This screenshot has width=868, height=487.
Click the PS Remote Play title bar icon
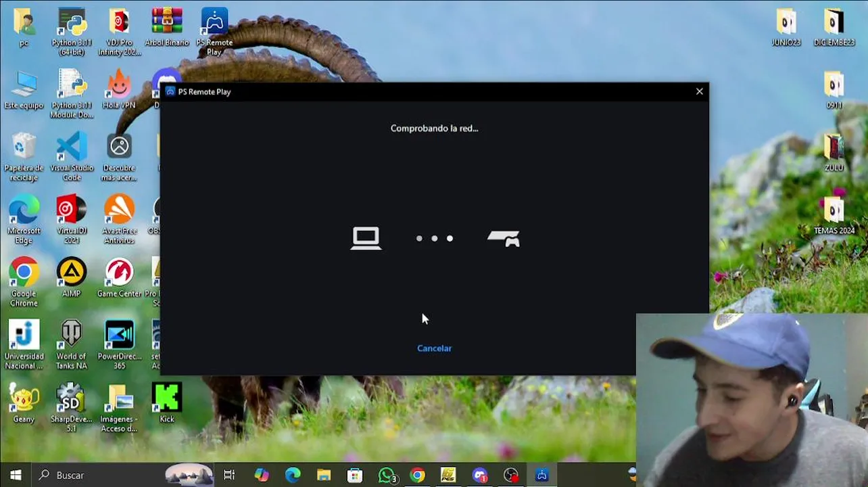click(x=170, y=91)
